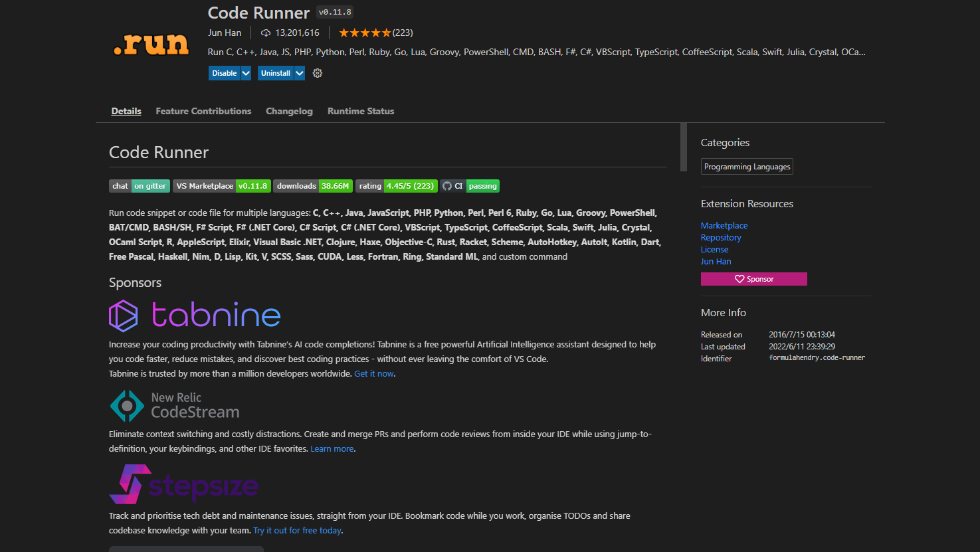Click the Extension Resources heading

click(x=747, y=204)
